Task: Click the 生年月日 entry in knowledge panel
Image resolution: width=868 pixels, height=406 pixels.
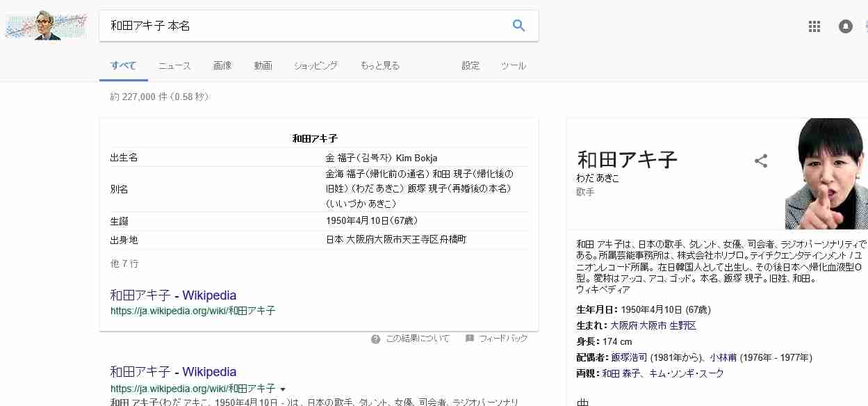Action: point(644,309)
